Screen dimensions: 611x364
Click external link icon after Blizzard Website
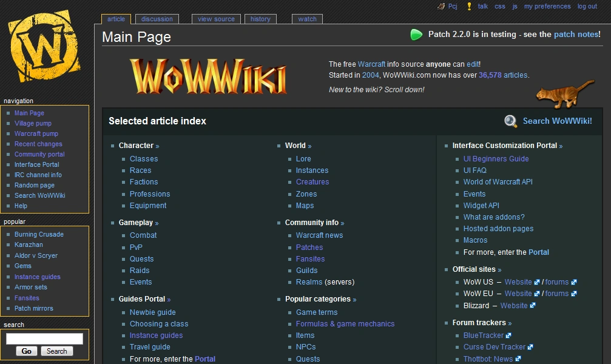pyautogui.click(x=533, y=306)
